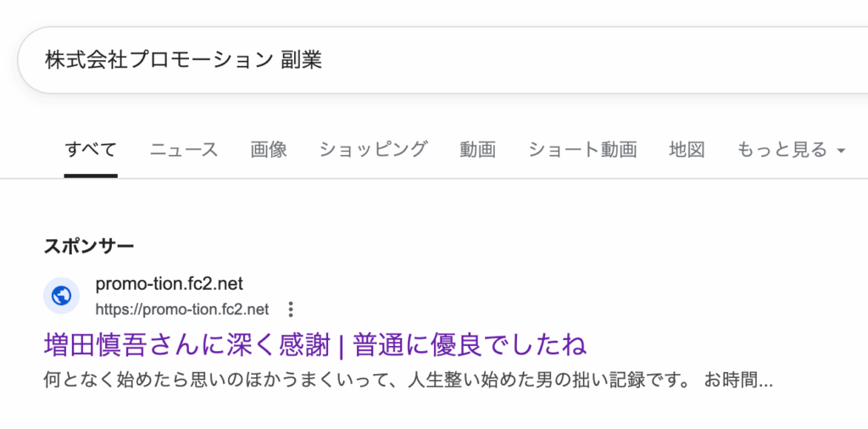
Task: Open the 画像 results tab
Action: (269, 149)
